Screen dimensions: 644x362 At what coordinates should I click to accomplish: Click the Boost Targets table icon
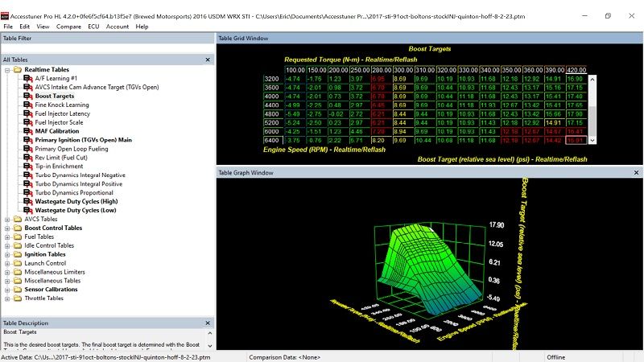pos(28,96)
